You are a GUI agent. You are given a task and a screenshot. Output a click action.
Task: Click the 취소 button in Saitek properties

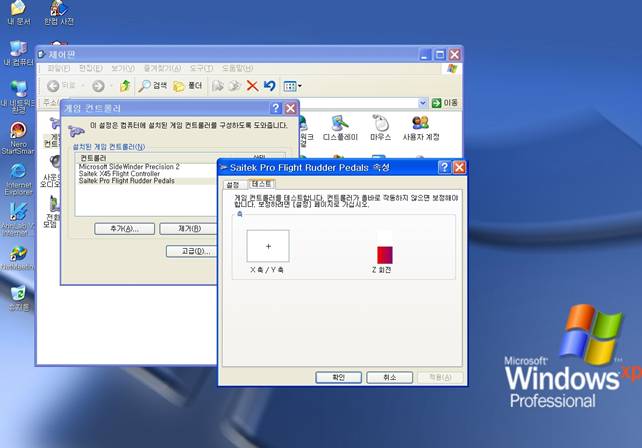(x=389, y=377)
